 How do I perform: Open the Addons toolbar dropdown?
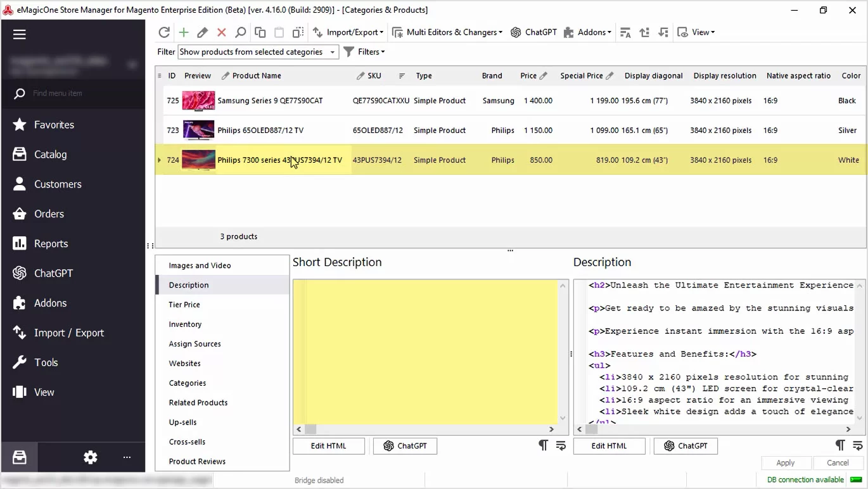tap(587, 32)
